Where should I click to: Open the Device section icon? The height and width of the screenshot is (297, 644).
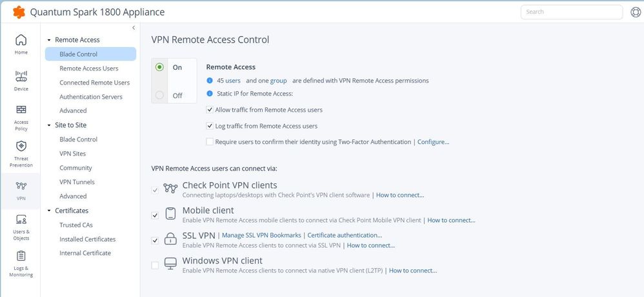point(21,77)
